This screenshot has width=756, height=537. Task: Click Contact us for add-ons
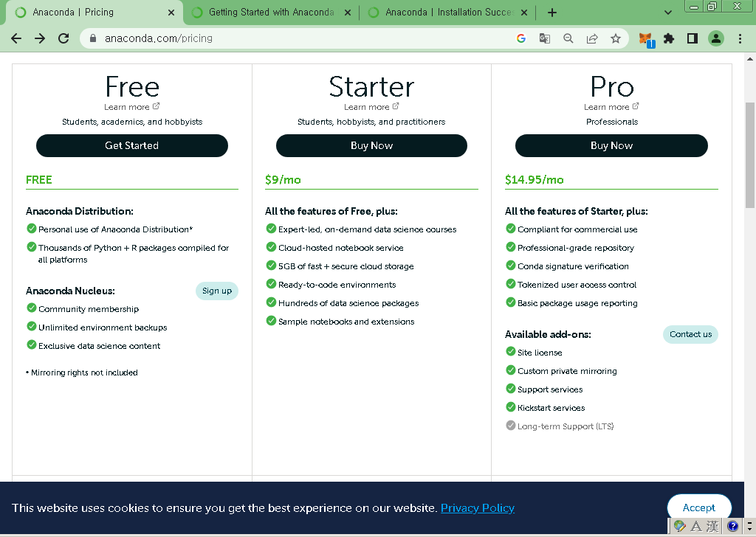pos(690,334)
